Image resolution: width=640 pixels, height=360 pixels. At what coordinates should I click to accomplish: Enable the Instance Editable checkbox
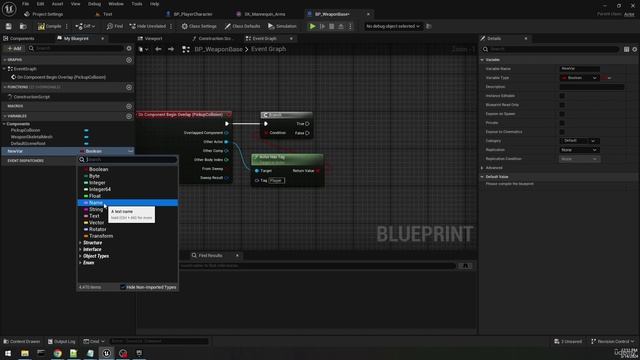click(x=562, y=96)
